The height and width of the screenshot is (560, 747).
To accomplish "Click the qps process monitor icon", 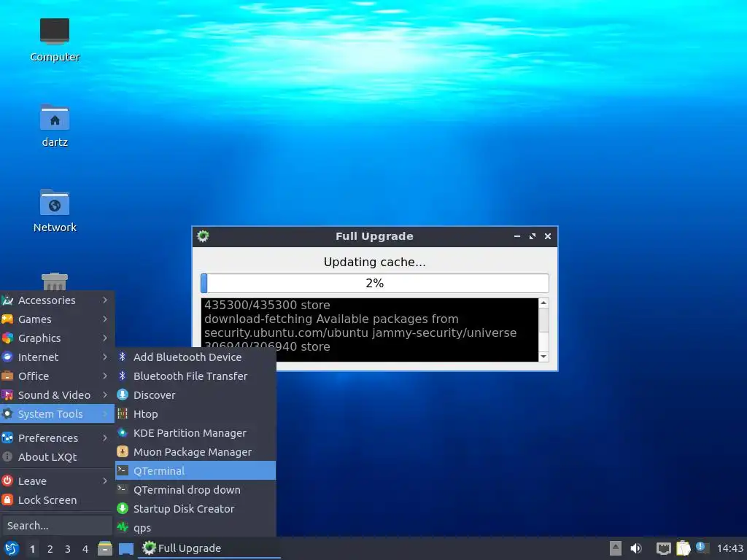I will [x=123, y=528].
